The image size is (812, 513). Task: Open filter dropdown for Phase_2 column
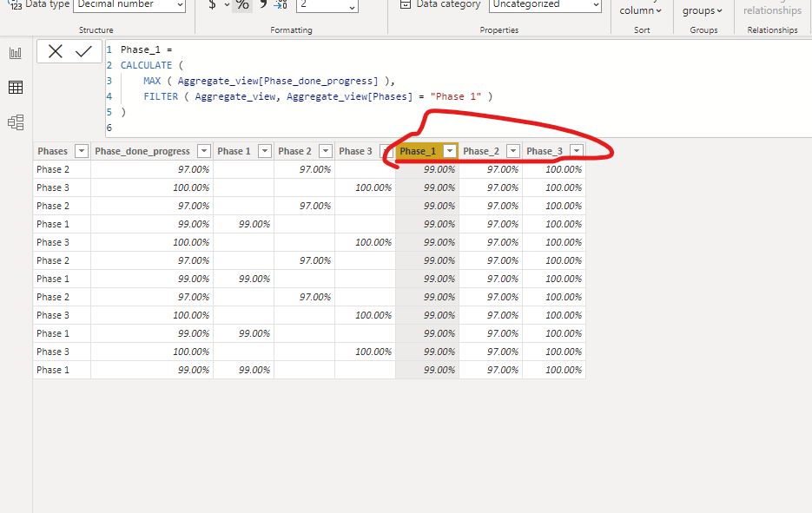click(513, 151)
